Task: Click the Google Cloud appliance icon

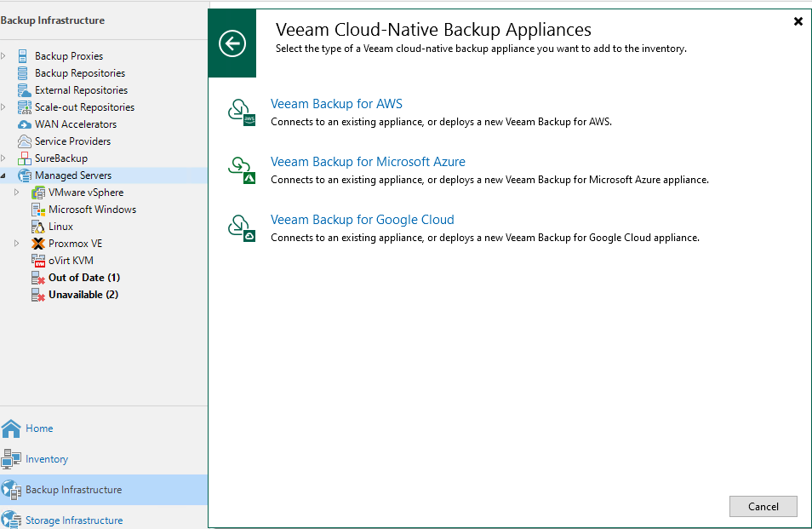Action: point(241,227)
